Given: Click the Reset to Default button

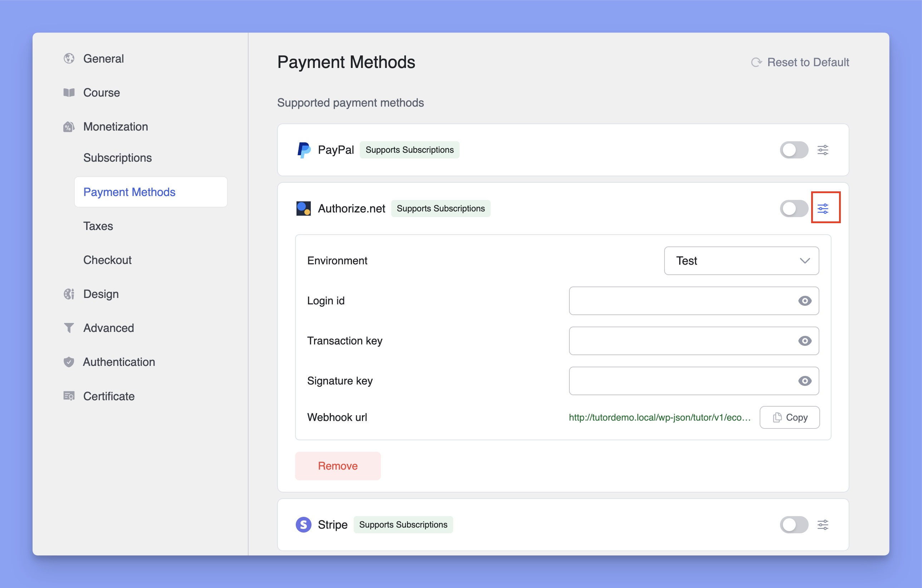Looking at the screenshot, I should [800, 62].
